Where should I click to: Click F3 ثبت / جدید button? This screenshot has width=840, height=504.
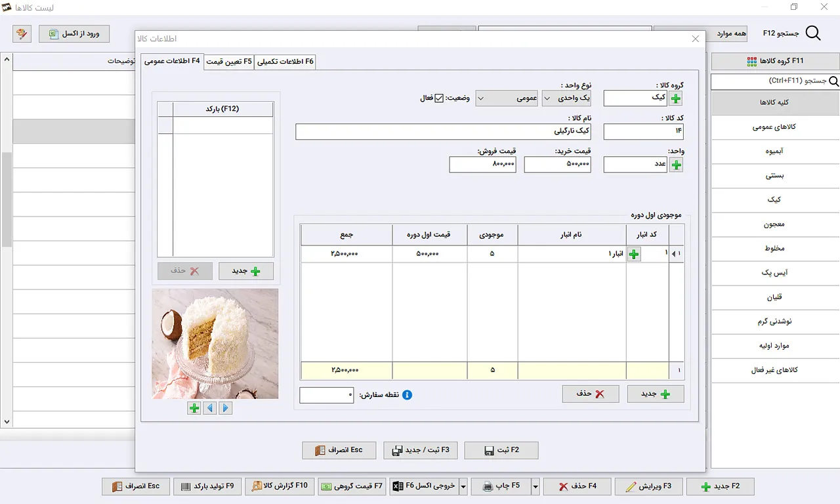[x=421, y=450]
